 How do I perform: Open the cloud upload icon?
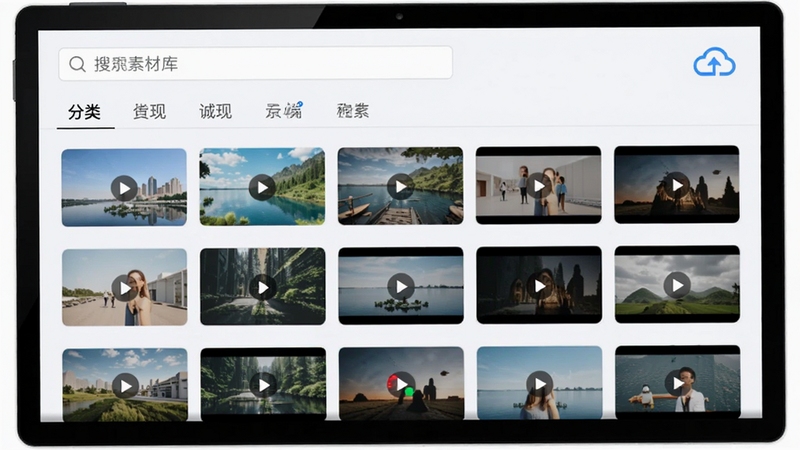pos(714,63)
